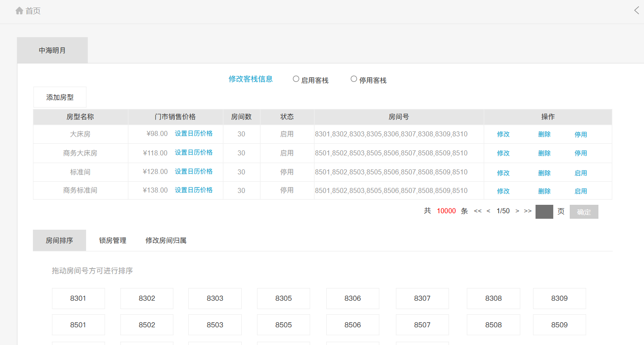
Task: Go to previous page with < arrow
Action: pyautogui.click(x=488, y=211)
